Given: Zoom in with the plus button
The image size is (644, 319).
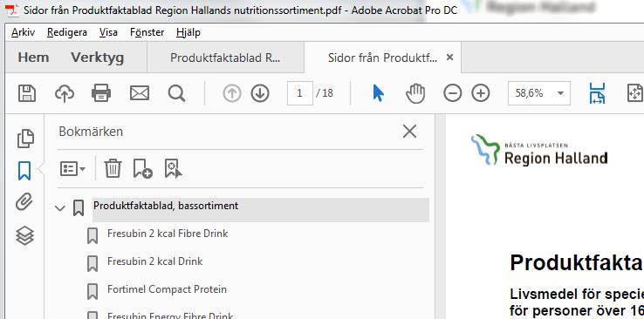Looking at the screenshot, I should click(x=481, y=93).
